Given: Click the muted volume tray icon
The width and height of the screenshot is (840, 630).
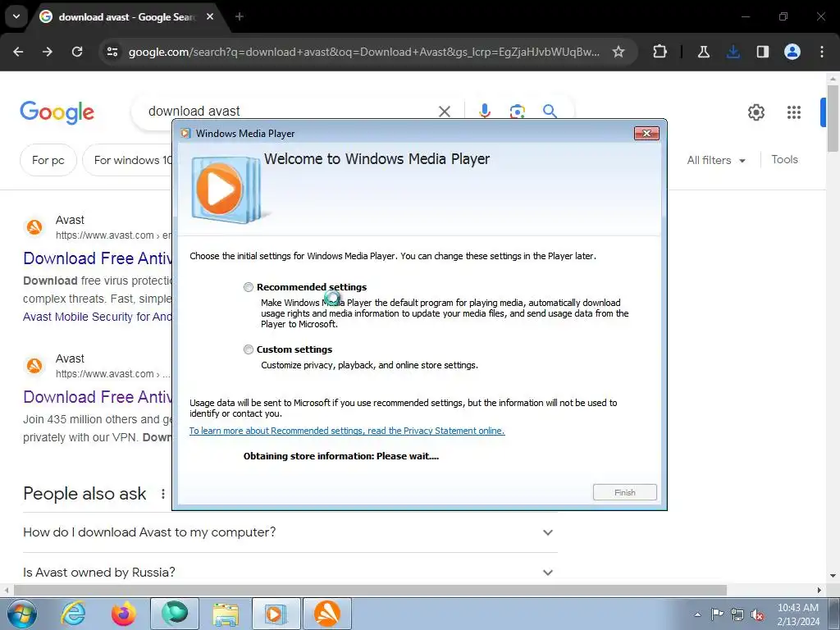Looking at the screenshot, I should 757,614.
